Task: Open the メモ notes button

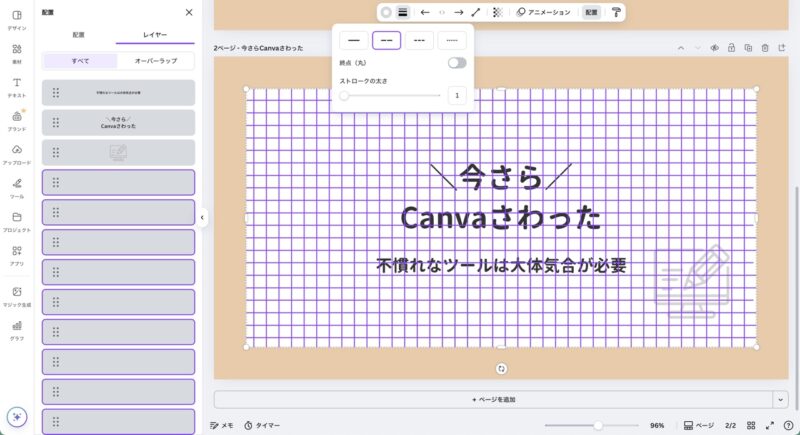Action: 221,425
